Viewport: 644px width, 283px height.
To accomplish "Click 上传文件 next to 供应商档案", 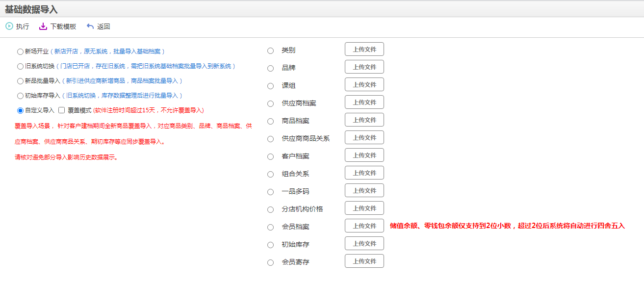I will pyautogui.click(x=364, y=103).
